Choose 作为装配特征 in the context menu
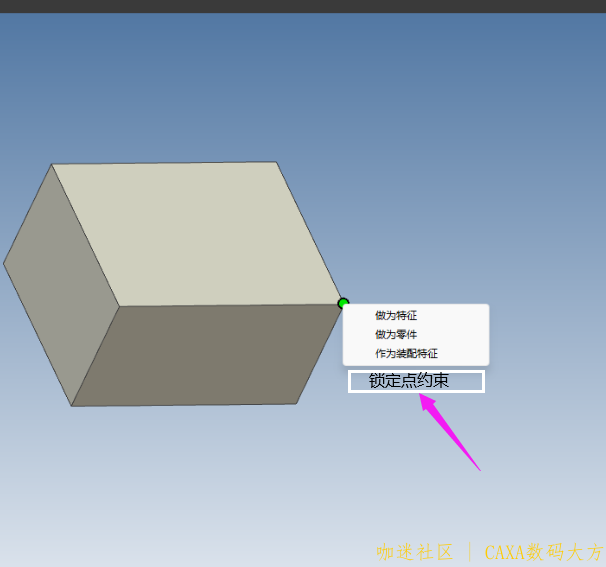Viewport: 606px width, 567px height. tap(416, 353)
